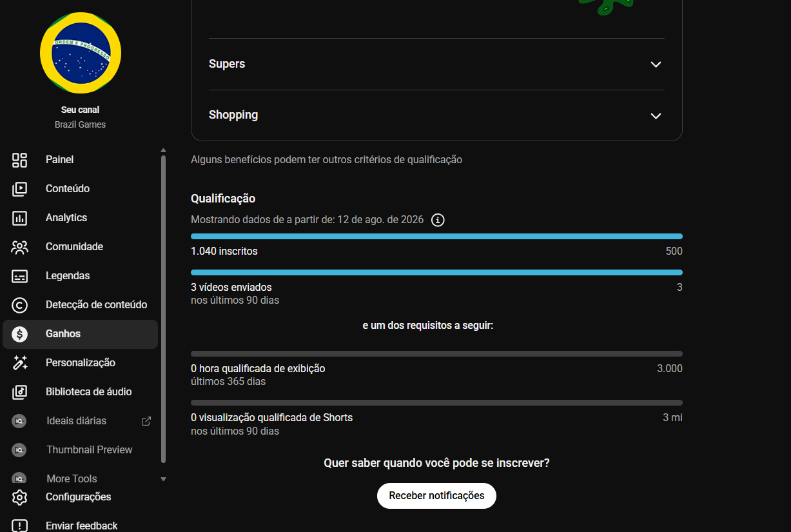Click the icon beside More Tools

[19, 478]
